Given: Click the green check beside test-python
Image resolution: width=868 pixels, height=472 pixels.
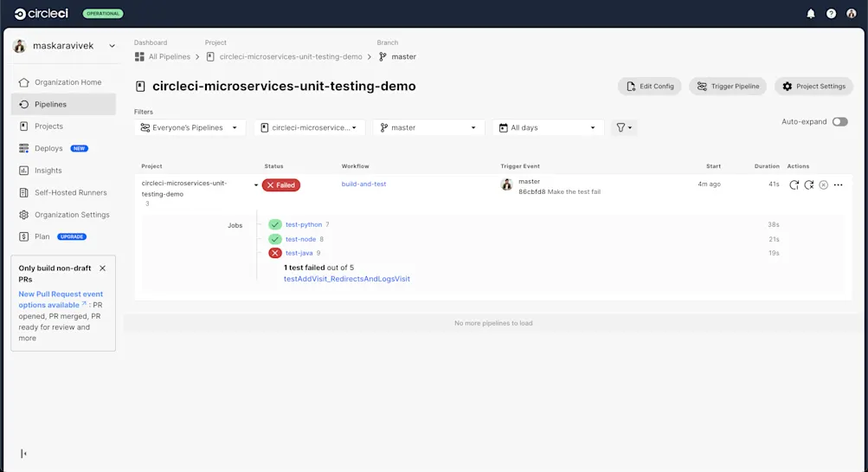Looking at the screenshot, I should tap(275, 224).
